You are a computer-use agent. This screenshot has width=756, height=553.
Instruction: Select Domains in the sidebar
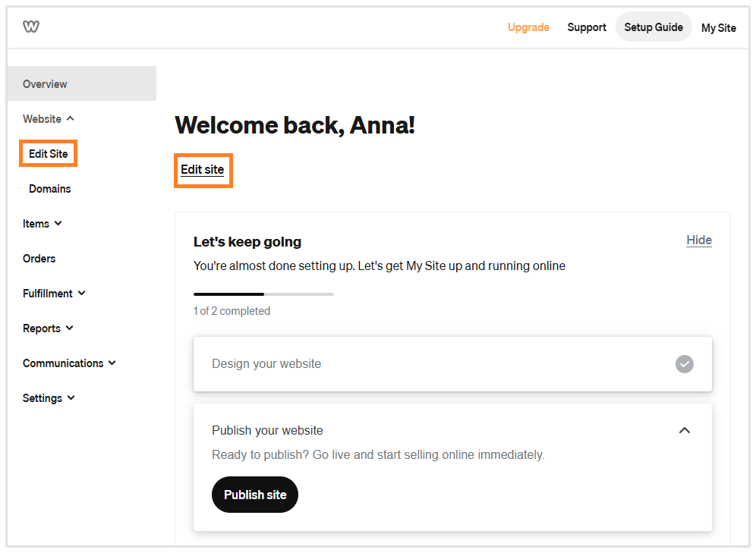[49, 188]
